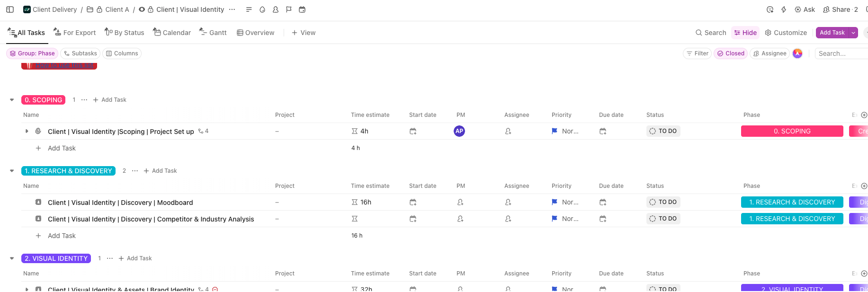This screenshot has width=868, height=292.
Task: Click the task Search input field
Action: (x=841, y=53)
